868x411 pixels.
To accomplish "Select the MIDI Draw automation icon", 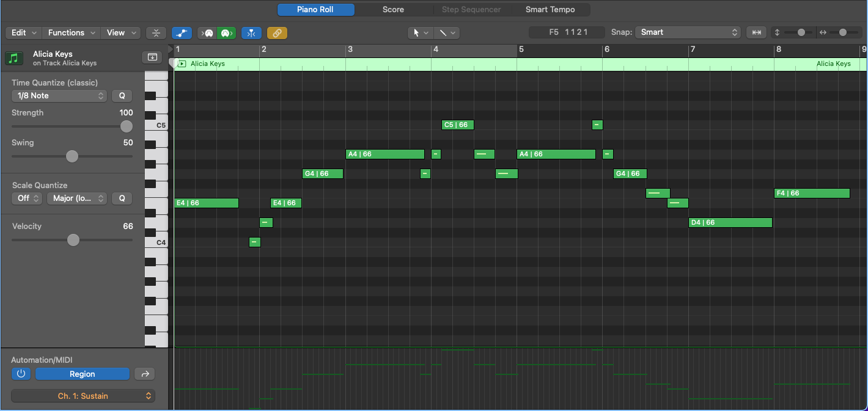I will tap(182, 32).
